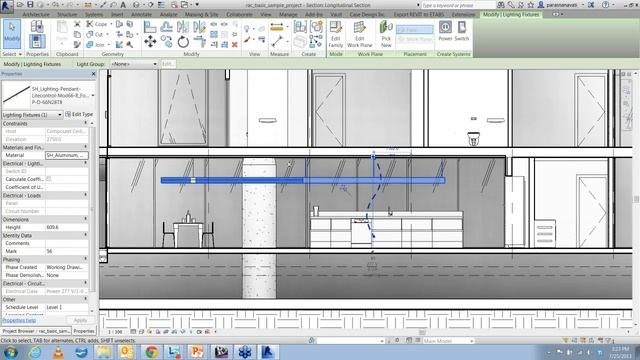Click Edit Work Plane

pos(360,34)
